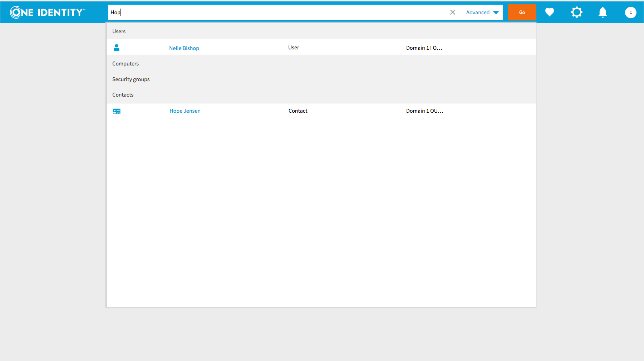Open the Hope Jensen link

185,111
